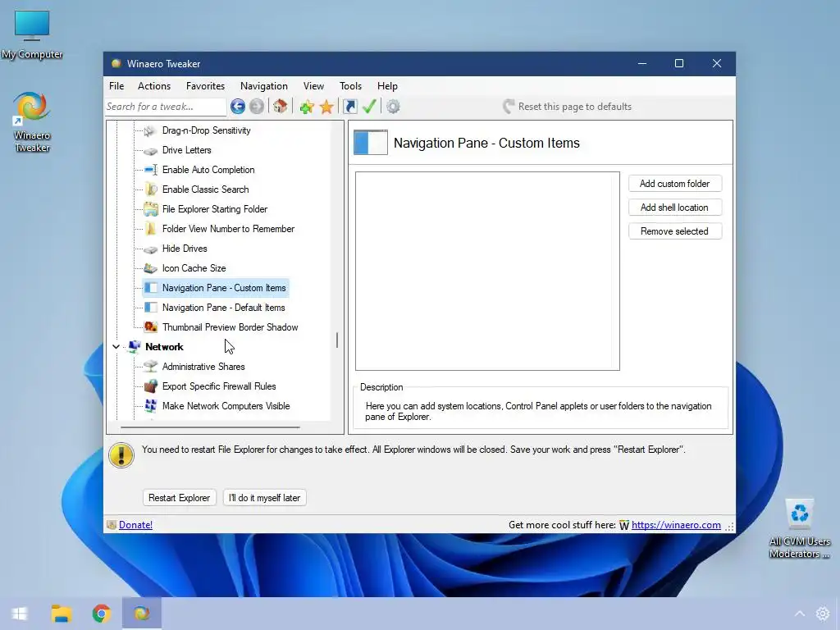Click the Icon Cache Size icon
The image size is (840, 630).
click(151, 268)
